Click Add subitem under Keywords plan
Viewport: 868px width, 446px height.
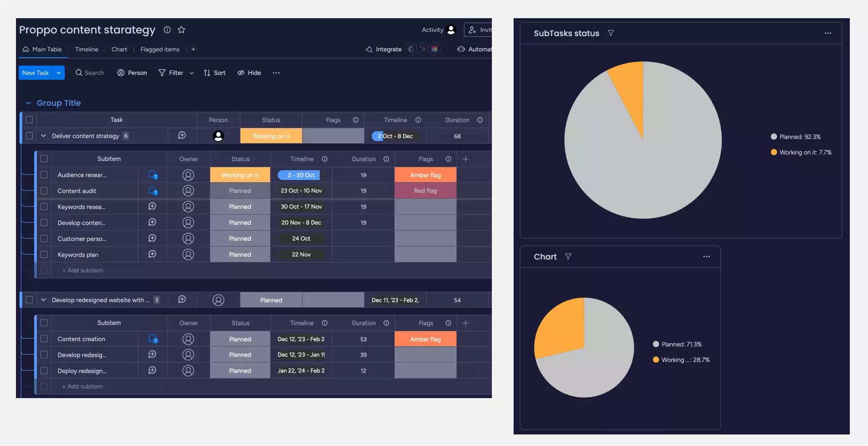(82, 270)
